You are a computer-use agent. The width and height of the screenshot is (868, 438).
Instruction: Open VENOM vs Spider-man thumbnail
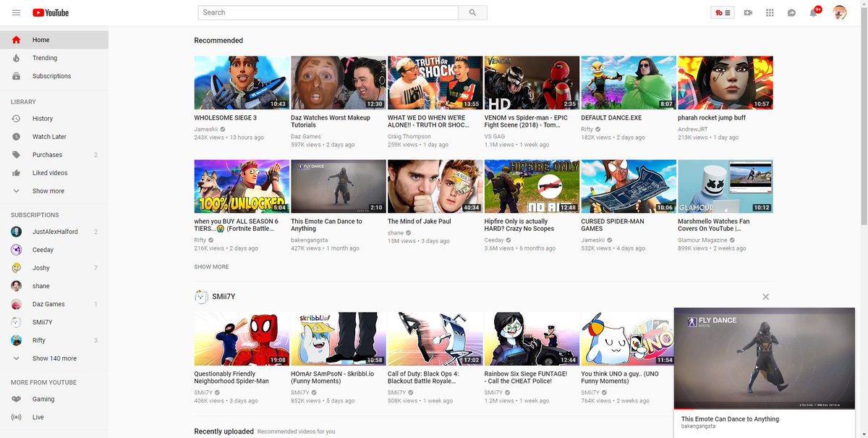532,83
